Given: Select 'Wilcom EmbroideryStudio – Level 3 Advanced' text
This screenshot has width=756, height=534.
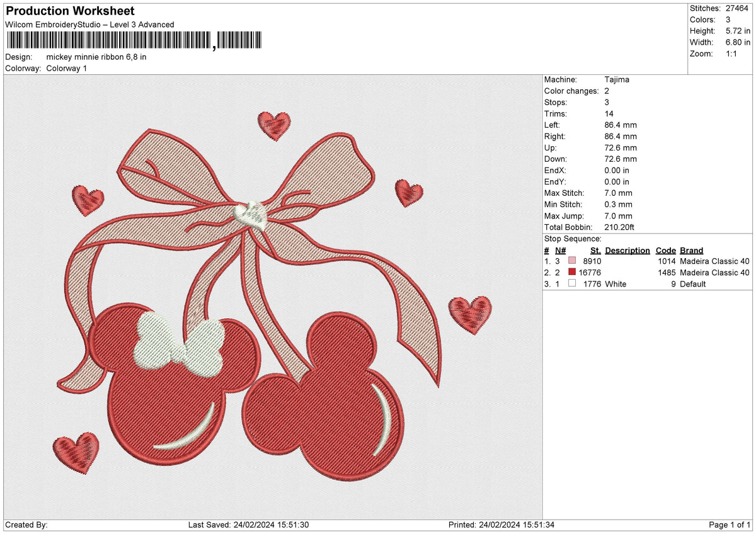Looking at the screenshot, I should point(89,25).
